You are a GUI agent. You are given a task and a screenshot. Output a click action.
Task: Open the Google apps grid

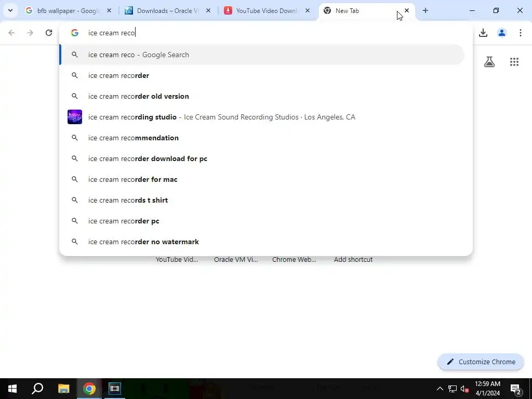click(x=514, y=62)
